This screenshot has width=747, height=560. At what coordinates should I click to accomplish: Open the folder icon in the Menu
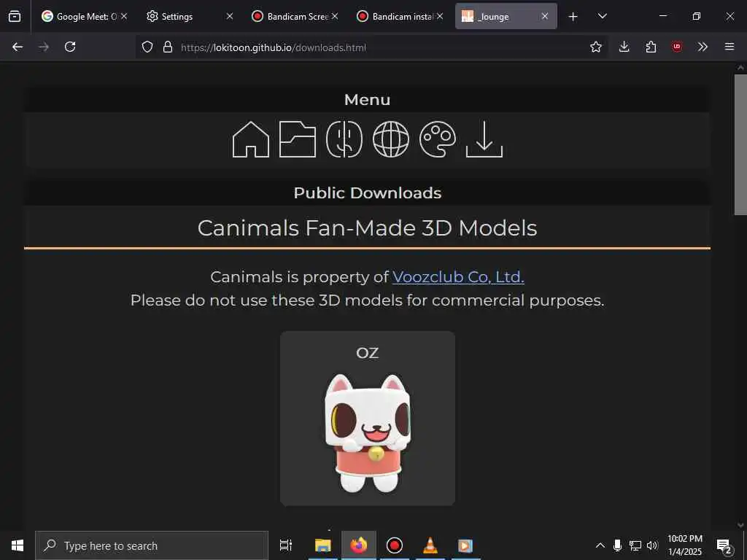(x=298, y=139)
